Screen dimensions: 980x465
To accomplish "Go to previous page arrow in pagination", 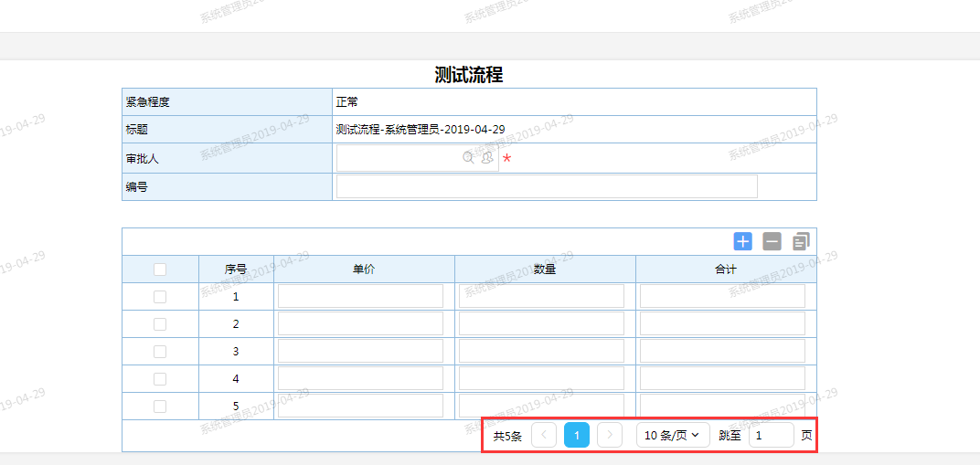I will coord(544,435).
